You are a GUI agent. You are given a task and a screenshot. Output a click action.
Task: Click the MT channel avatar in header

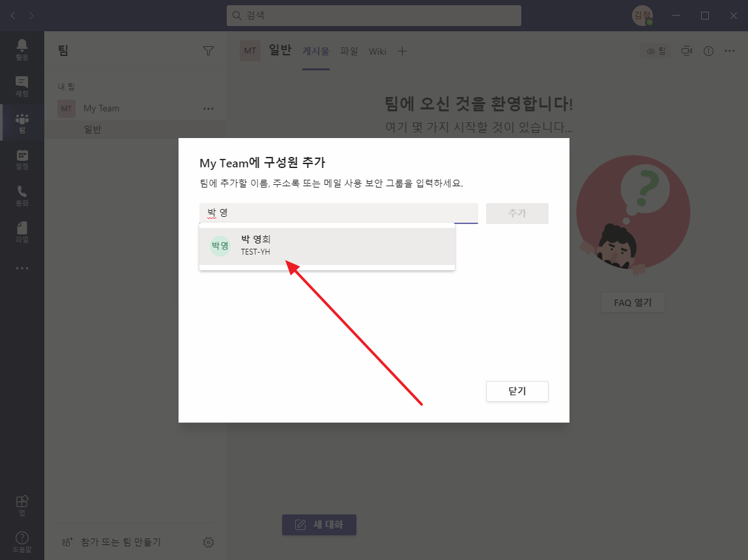(250, 51)
